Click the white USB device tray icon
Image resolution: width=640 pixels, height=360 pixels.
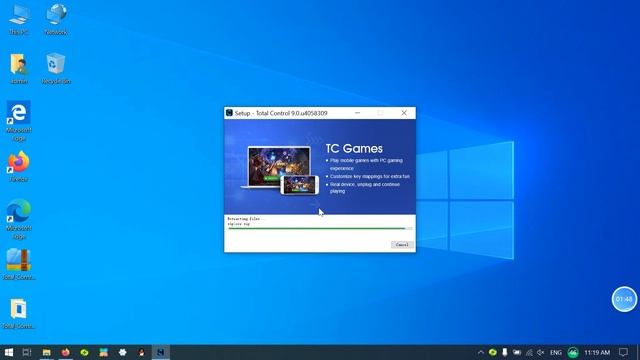tap(505, 352)
